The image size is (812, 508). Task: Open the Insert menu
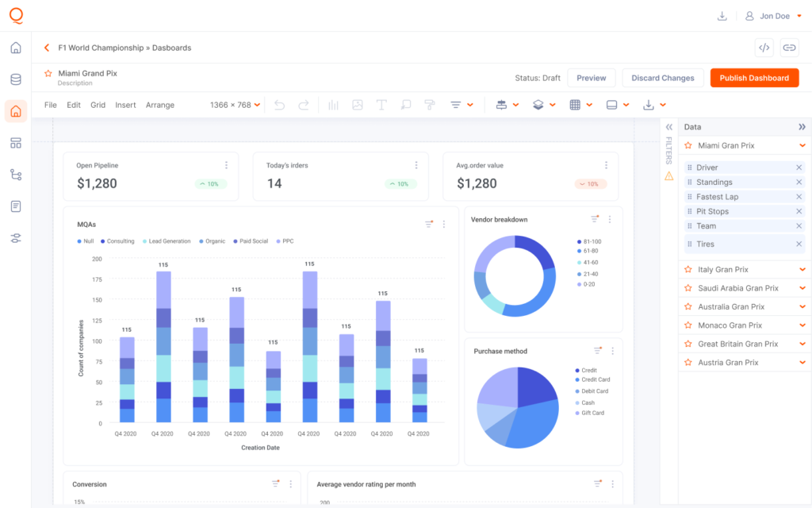[x=125, y=105]
